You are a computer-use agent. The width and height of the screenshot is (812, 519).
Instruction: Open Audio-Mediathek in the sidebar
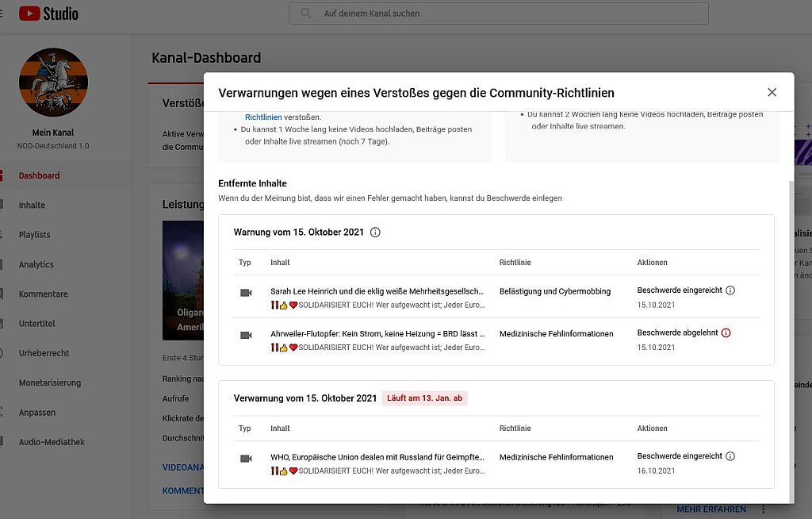pyautogui.click(x=52, y=442)
